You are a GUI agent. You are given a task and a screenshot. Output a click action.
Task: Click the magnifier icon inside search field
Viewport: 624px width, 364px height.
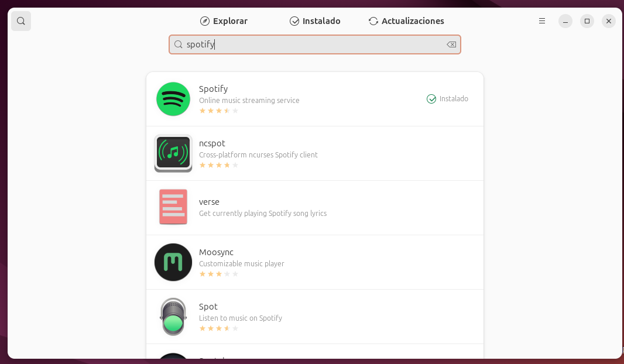point(179,44)
